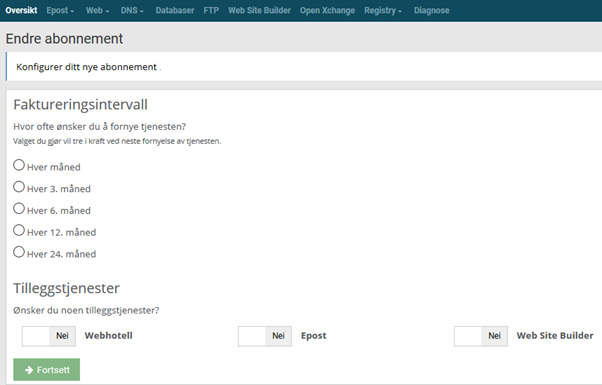Image resolution: width=602 pixels, height=385 pixels.
Task: Click the Konfigurer ditt nye abonnement text
Action: (86, 67)
